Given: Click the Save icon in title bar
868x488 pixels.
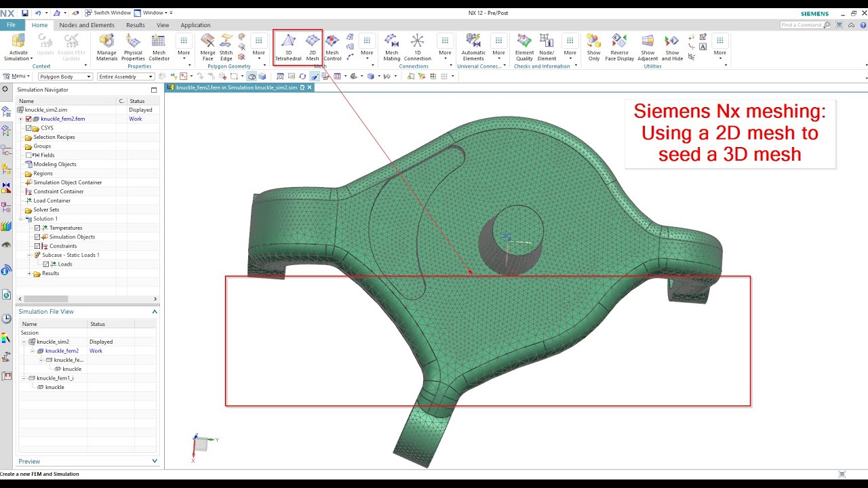Looking at the screenshot, I should (25, 13).
